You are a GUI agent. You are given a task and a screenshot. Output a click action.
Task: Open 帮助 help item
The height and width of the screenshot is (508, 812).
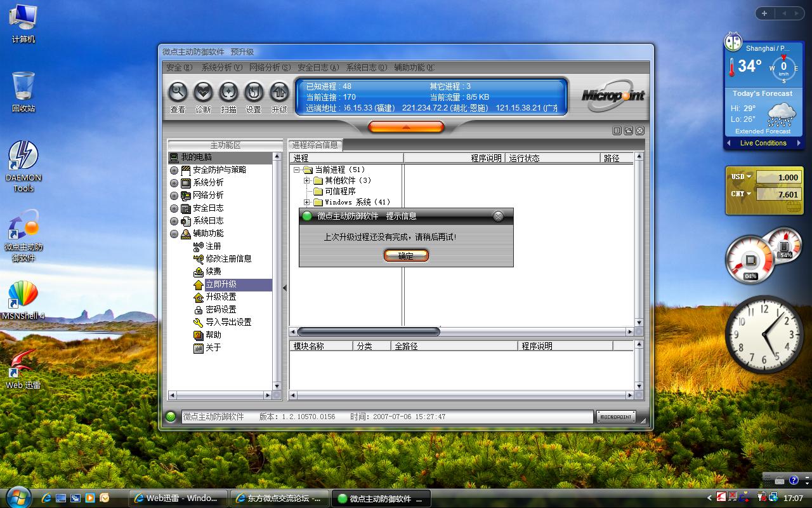pos(213,335)
